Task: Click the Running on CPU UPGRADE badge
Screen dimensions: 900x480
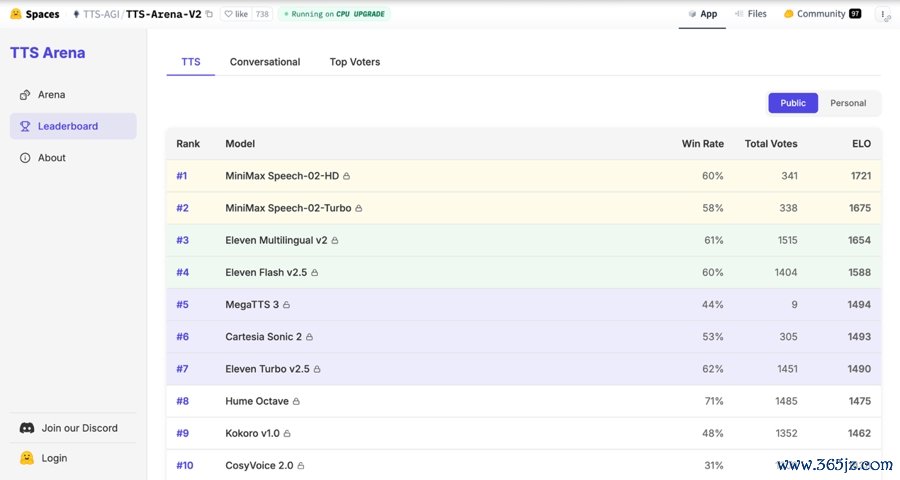Action: (x=334, y=14)
